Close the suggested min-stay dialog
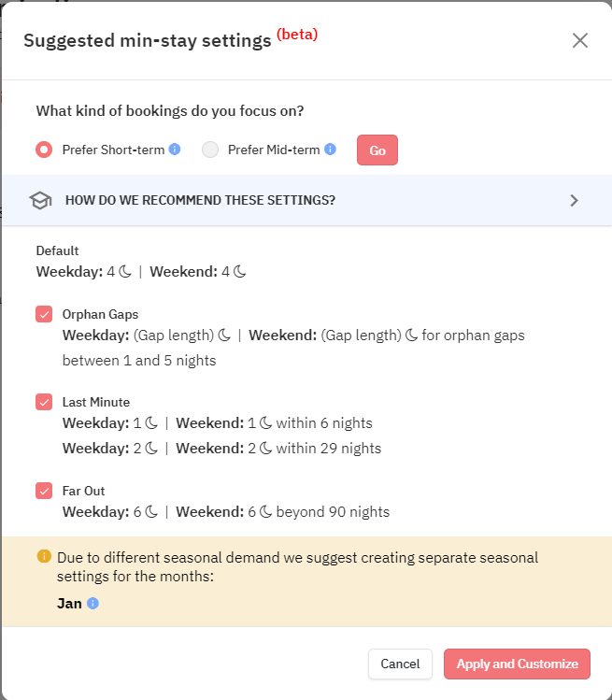Viewport: 612px width, 700px height. coord(580,40)
